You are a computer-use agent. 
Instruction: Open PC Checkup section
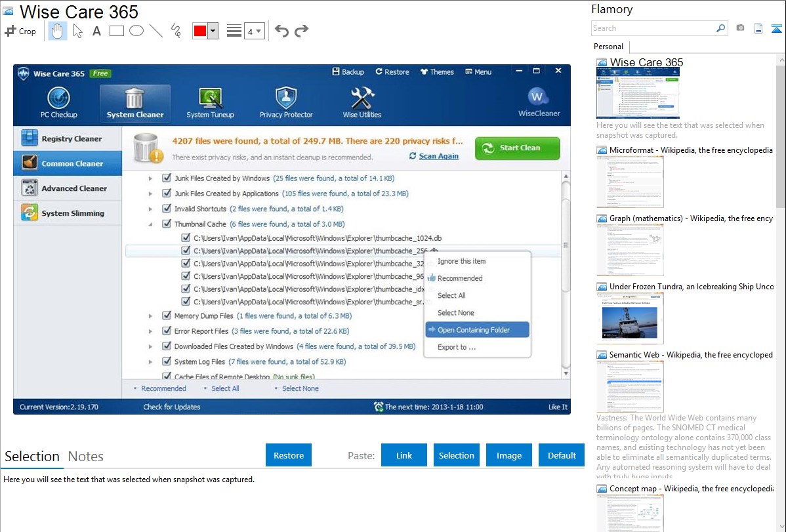58,103
